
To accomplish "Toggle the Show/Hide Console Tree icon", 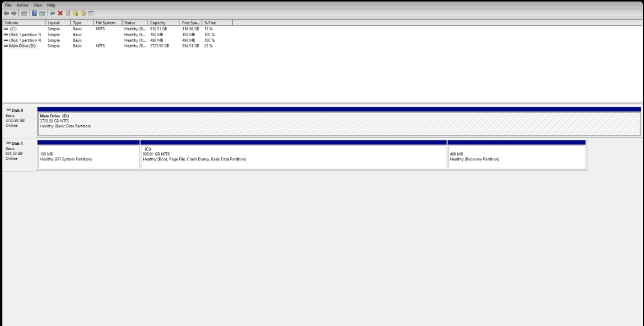I will tap(24, 14).
